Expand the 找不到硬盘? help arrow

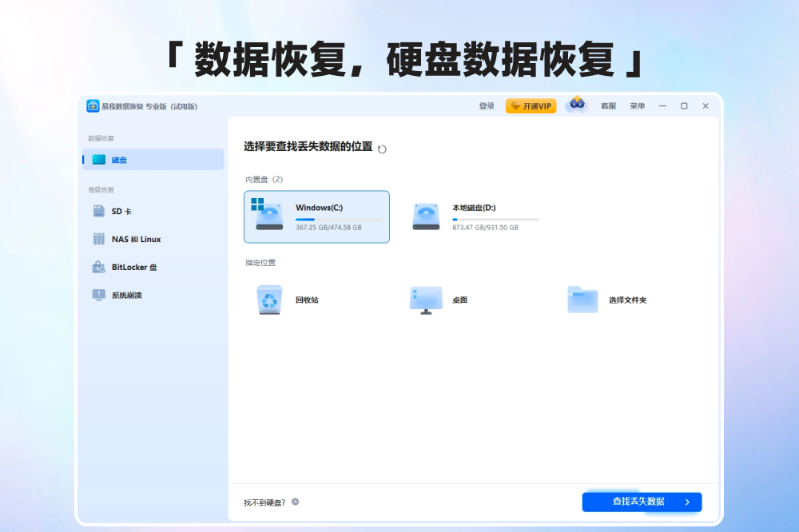(x=295, y=502)
